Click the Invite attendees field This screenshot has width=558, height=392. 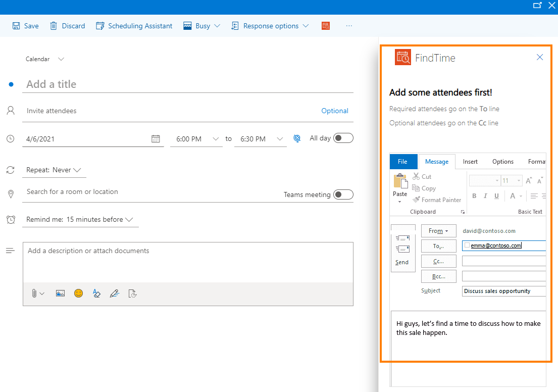click(171, 111)
